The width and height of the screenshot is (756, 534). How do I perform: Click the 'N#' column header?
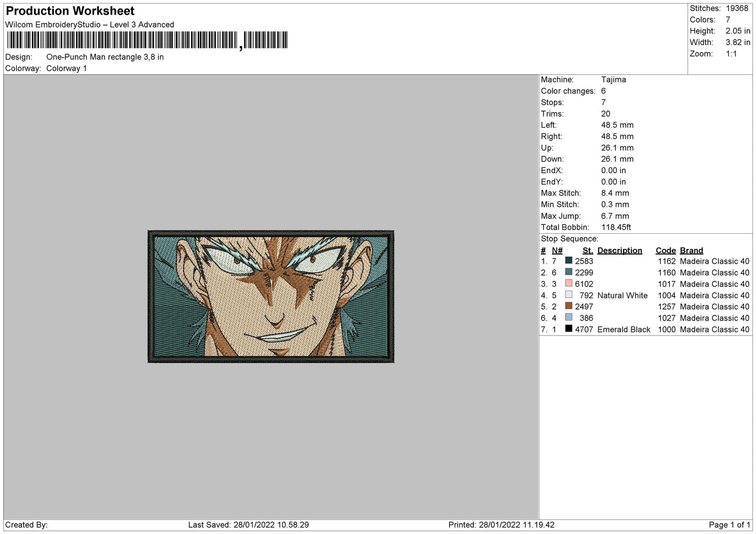tap(557, 251)
